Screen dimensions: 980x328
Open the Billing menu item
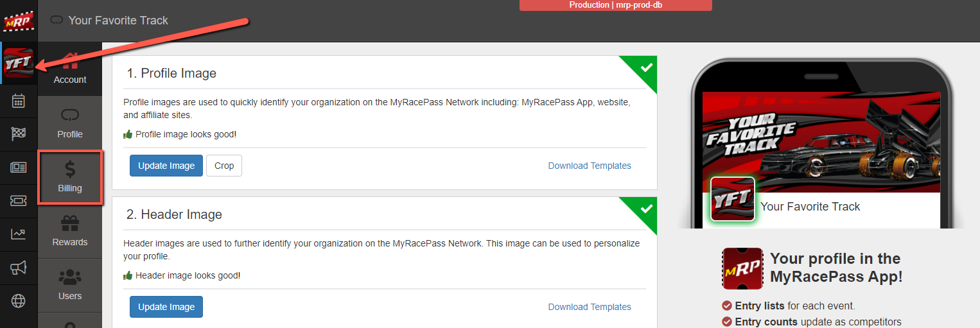[70, 177]
